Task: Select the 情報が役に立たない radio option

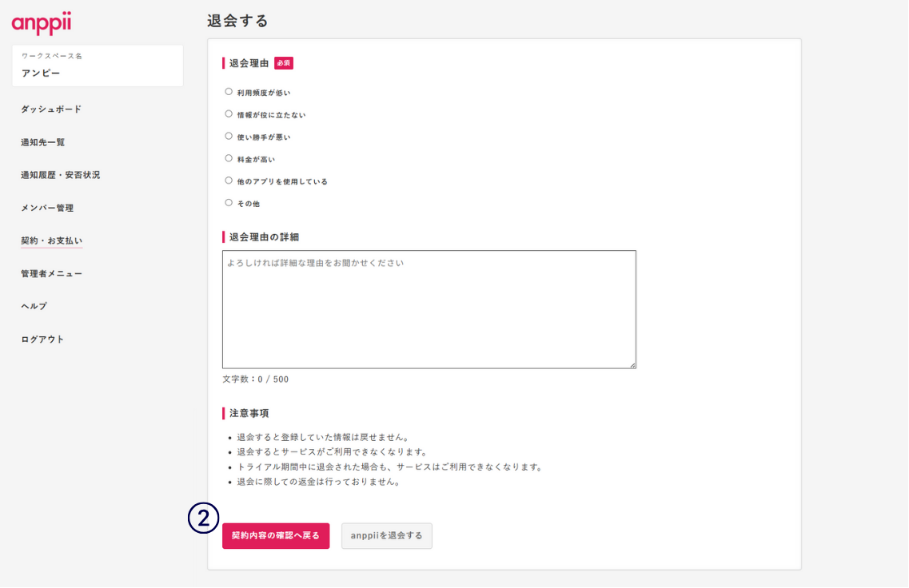Action: tap(229, 114)
